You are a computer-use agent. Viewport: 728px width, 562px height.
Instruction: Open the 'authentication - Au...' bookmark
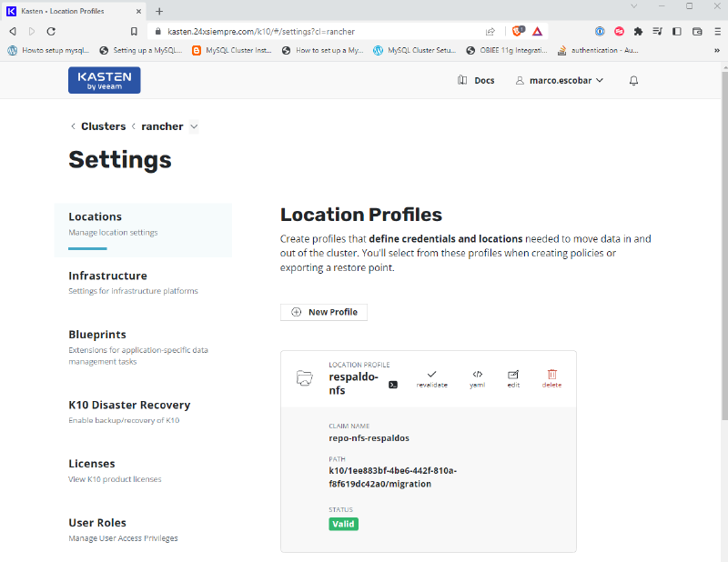pyautogui.click(x=598, y=50)
